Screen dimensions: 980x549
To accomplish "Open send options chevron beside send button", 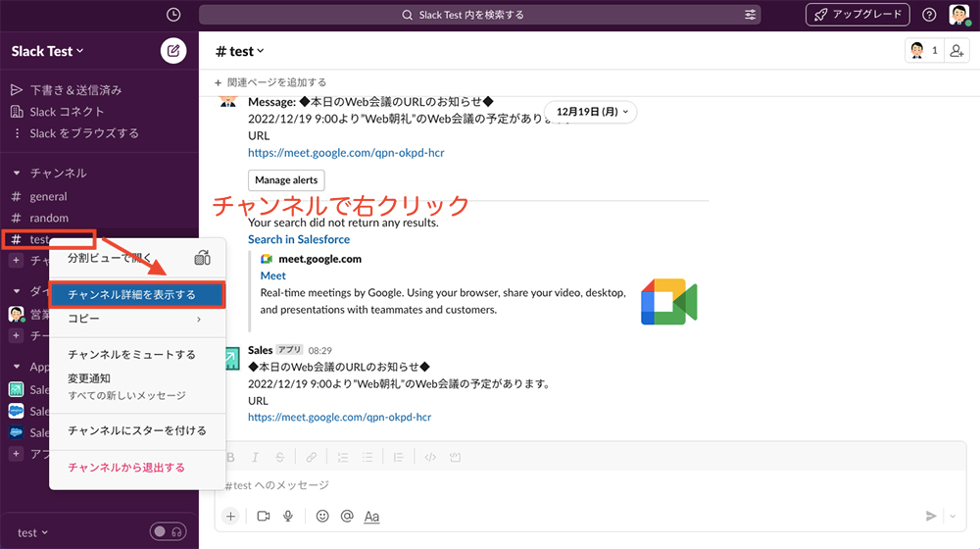I will (953, 516).
